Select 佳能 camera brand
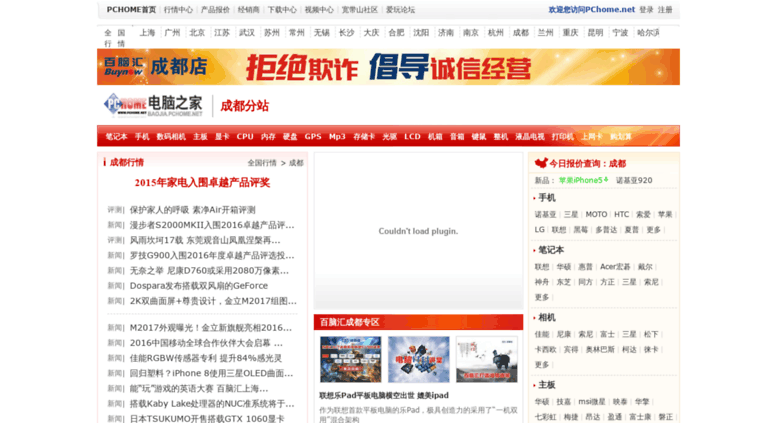The image size is (777, 423). click(x=542, y=334)
